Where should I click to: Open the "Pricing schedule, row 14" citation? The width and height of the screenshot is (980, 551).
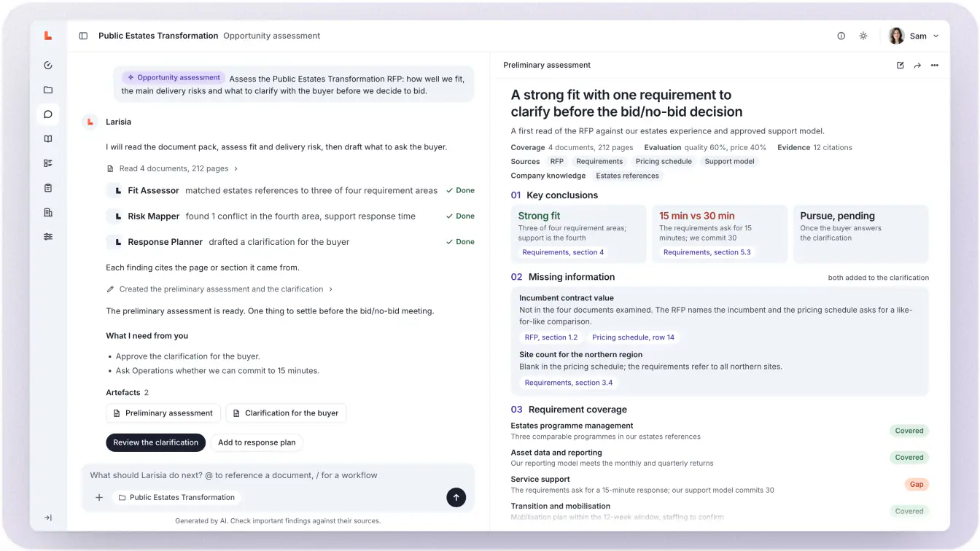point(634,337)
